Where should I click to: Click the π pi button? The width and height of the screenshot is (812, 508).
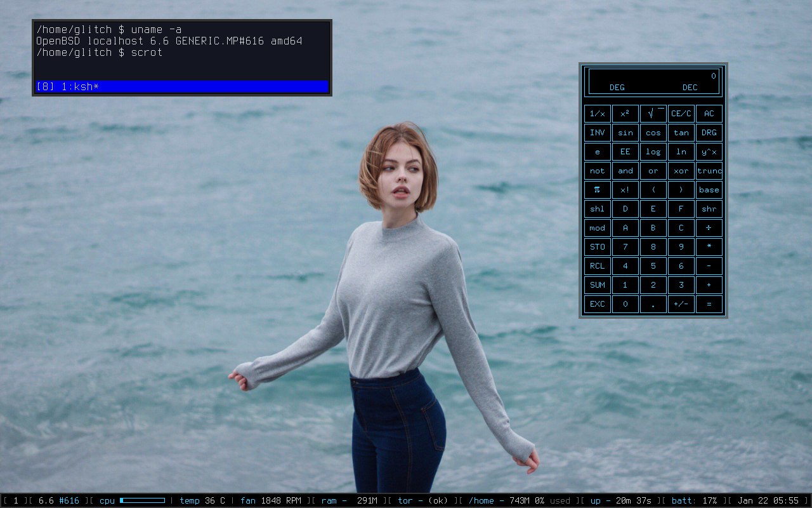pos(598,190)
